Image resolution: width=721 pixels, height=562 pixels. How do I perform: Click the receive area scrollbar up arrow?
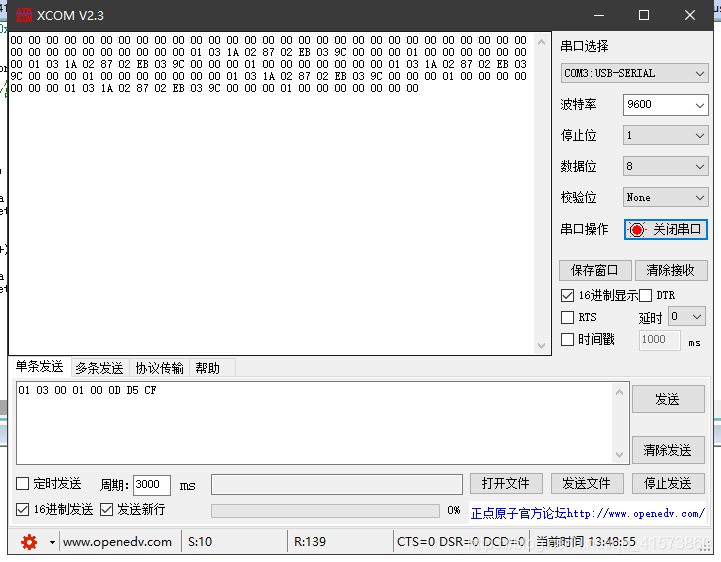542,43
